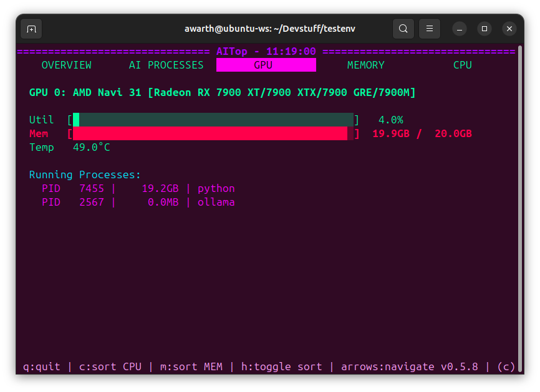This screenshot has height=392, width=540.
Task: Click the AITop - 11:19:00 header text
Action: tap(266, 52)
